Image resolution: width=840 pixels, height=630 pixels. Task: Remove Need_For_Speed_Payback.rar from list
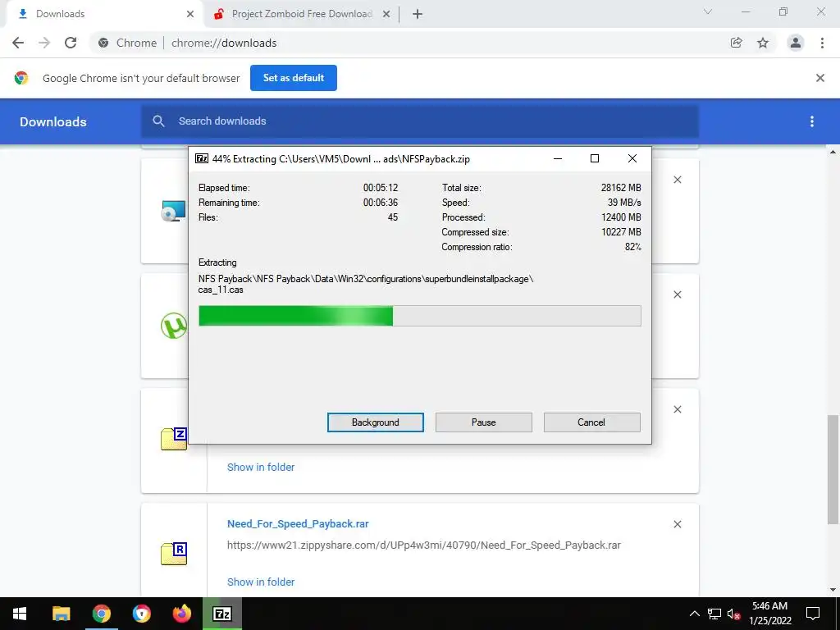pyautogui.click(x=677, y=524)
